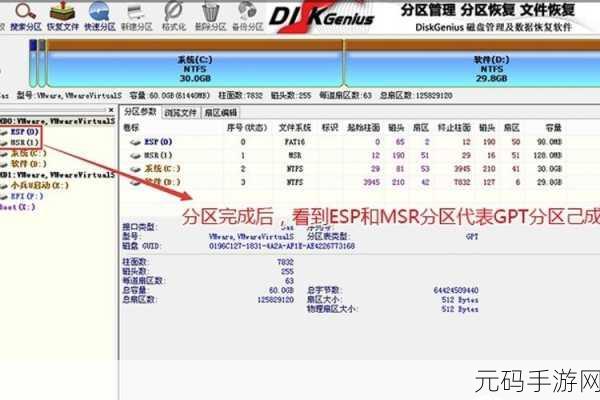Launch the 快速分区 quick partition tool
The width and height of the screenshot is (600, 400).
click(100, 17)
